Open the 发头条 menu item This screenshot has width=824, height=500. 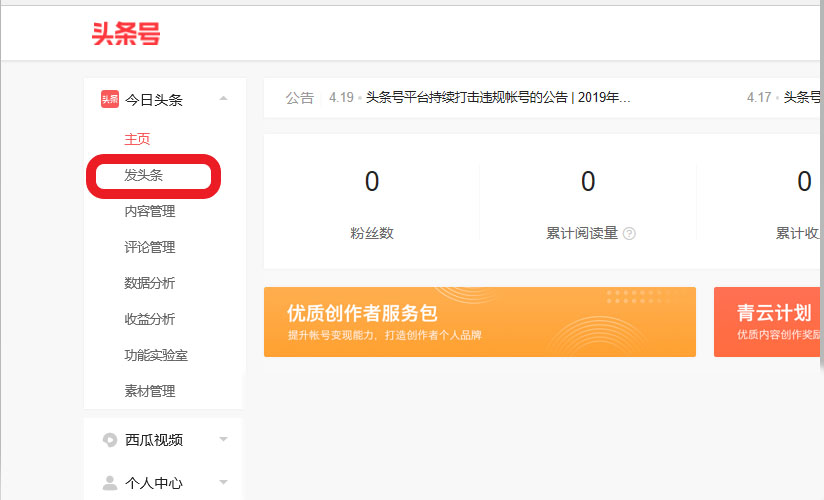pos(143,175)
